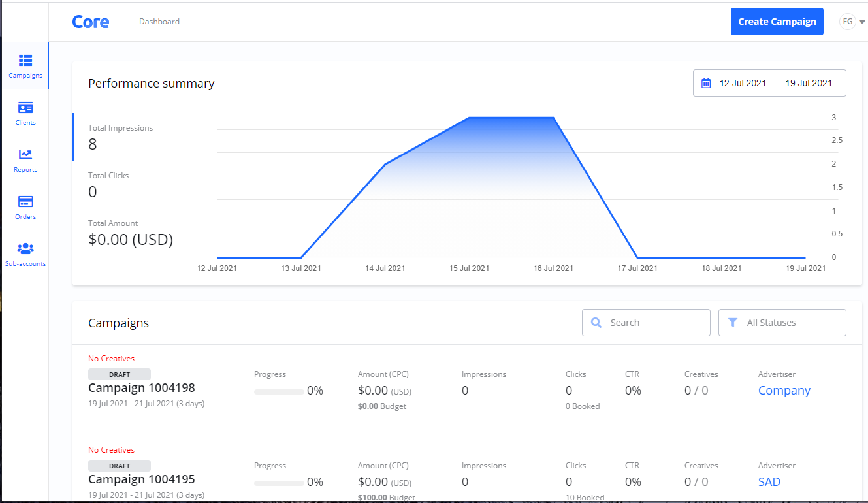Select the Total Amount metric
This screenshot has height=503, width=868.
(131, 233)
